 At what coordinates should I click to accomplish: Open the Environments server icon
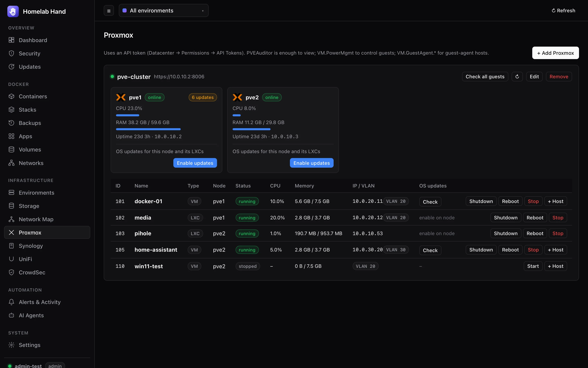[11, 193]
